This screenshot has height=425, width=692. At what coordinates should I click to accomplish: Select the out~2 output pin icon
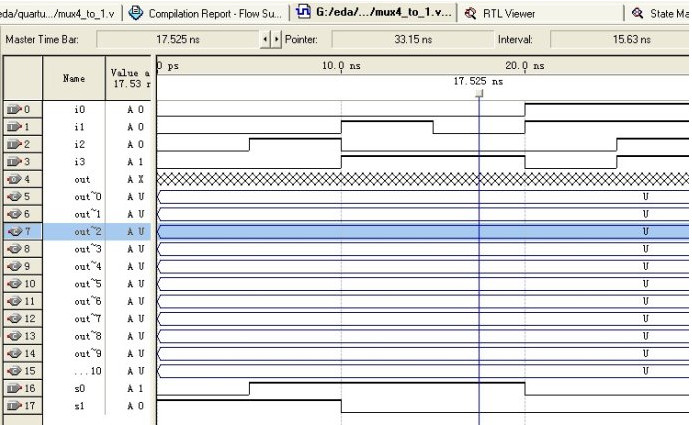pyautogui.click(x=14, y=231)
